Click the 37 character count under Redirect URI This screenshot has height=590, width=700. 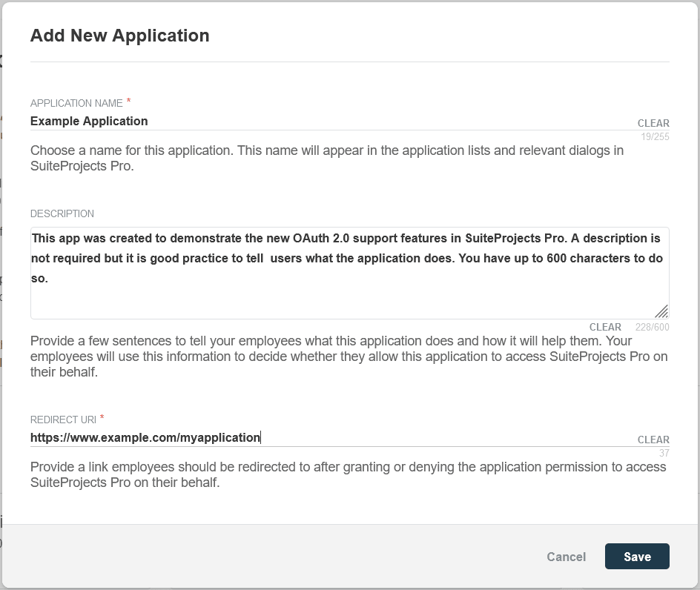[664, 453]
